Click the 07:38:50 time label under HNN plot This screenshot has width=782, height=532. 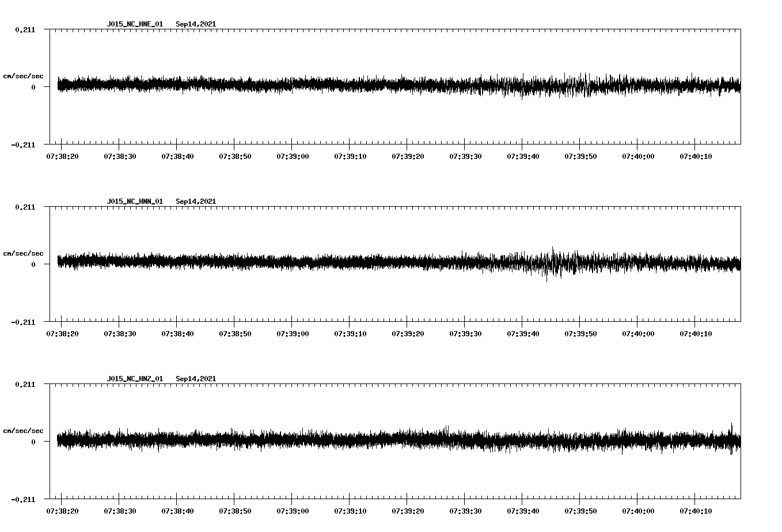235,334
